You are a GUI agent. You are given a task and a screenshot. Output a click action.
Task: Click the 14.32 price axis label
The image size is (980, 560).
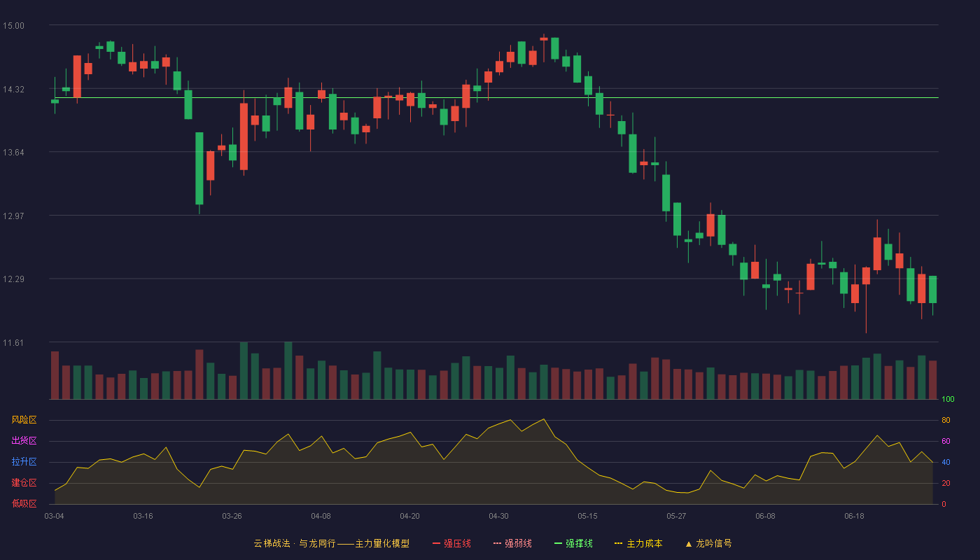[13, 89]
